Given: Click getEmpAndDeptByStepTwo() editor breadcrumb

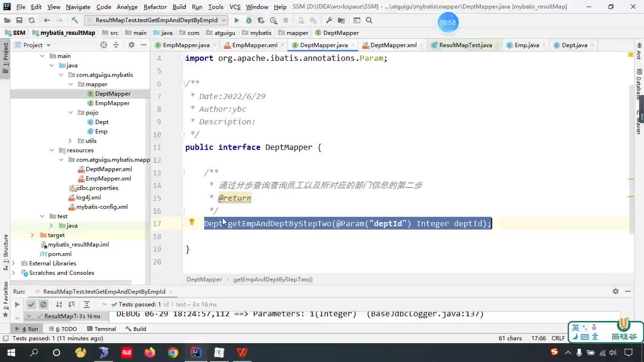Looking at the screenshot, I should click(x=273, y=280).
